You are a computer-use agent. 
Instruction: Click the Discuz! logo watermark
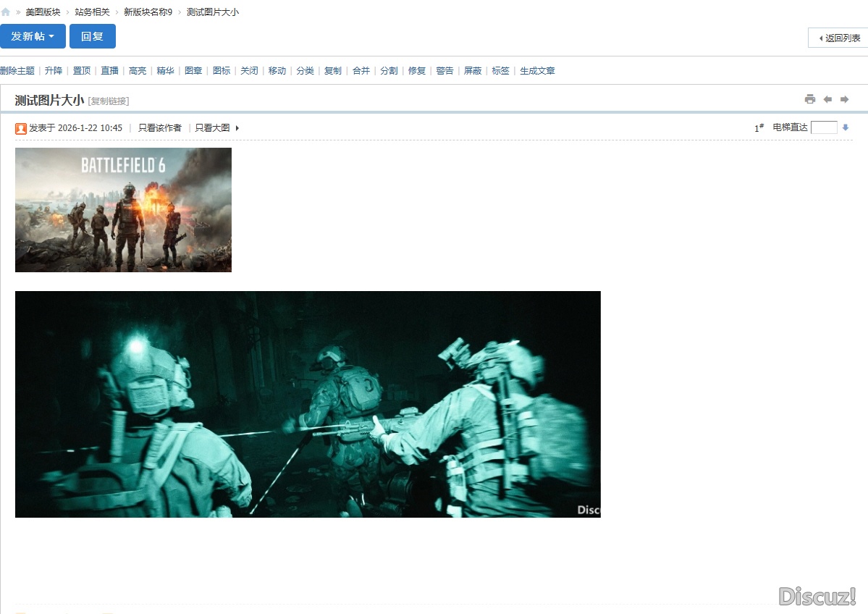[x=817, y=596]
